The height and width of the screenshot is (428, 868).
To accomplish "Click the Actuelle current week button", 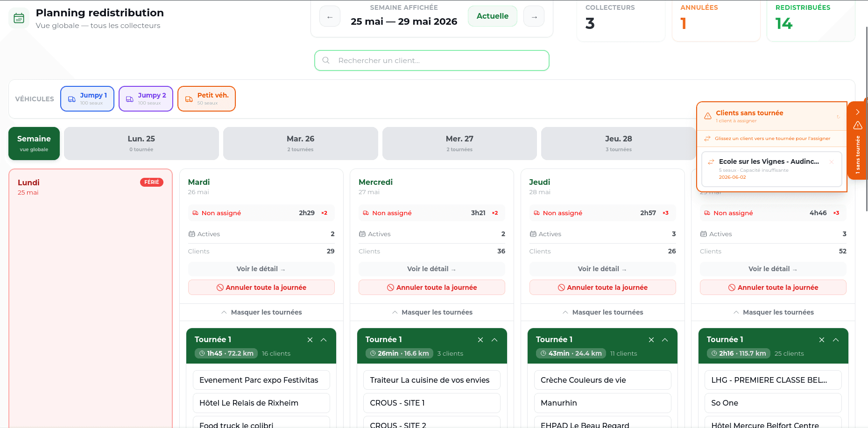I will pos(492,16).
